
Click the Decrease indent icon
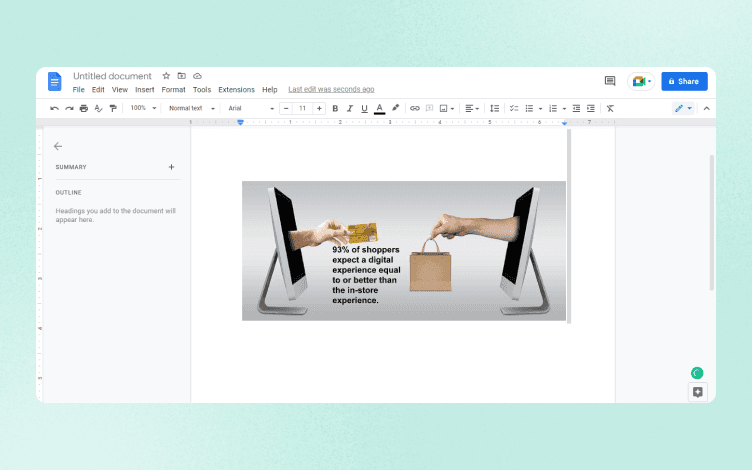click(x=576, y=108)
